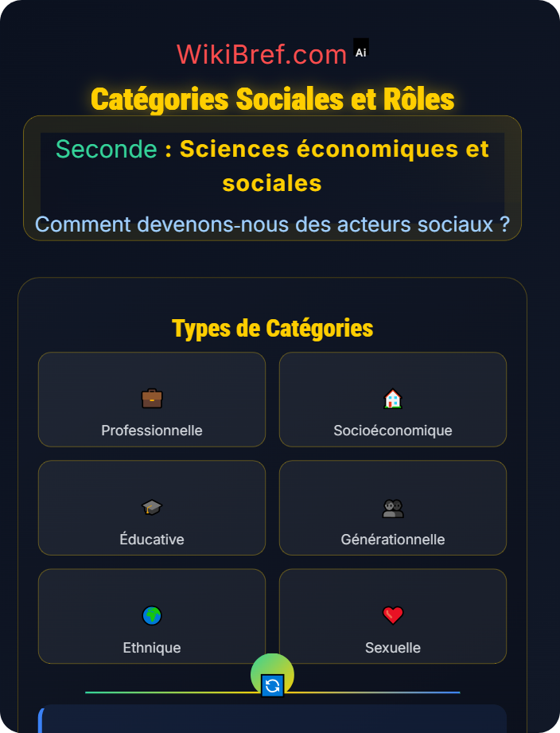Toggle the Professionnelle category card
Screen dimensions: 560x733
[151, 400]
